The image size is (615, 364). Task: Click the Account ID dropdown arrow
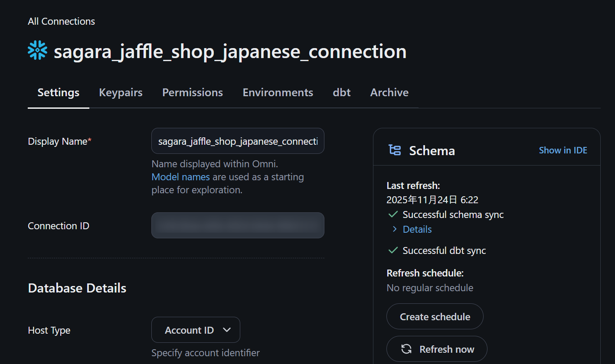coord(226,330)
